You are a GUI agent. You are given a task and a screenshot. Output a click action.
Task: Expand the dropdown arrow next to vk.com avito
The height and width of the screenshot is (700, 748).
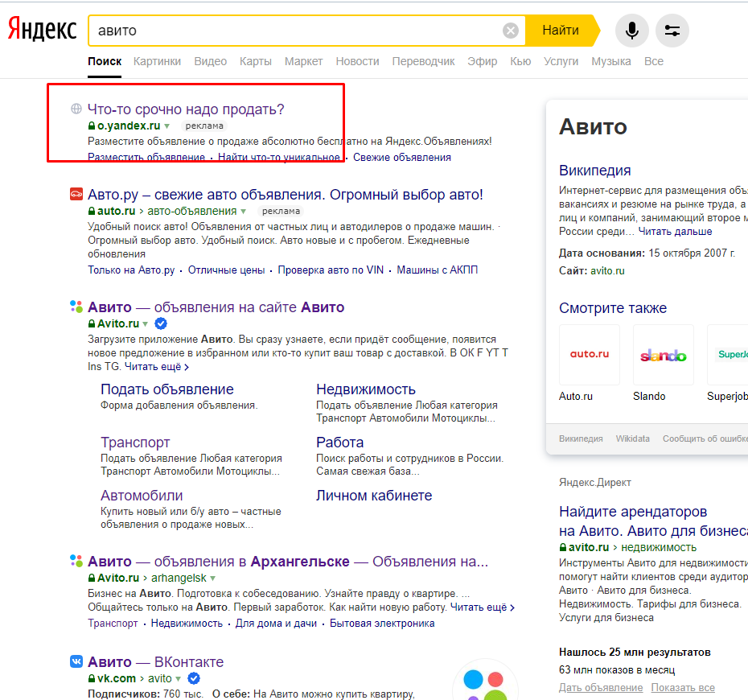click(178, 678)
